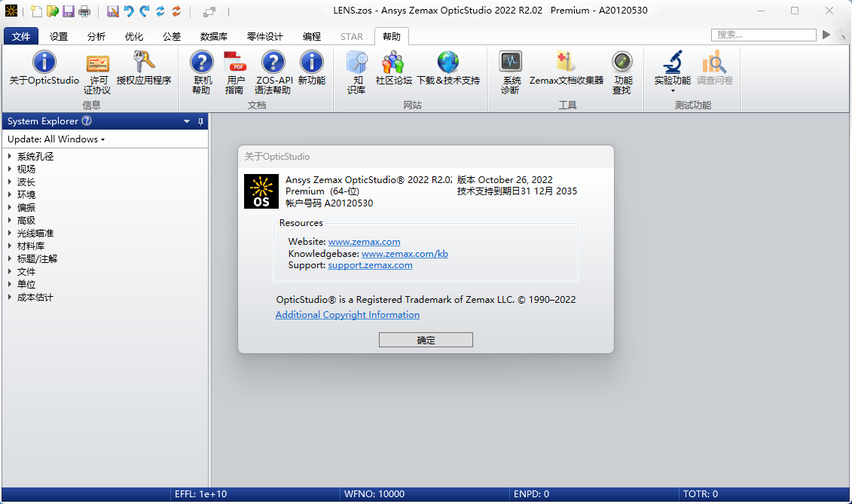Open the 知识库 knowledgebase icon
The height and width of the screenshot is (504, 852).
[357, 72]
